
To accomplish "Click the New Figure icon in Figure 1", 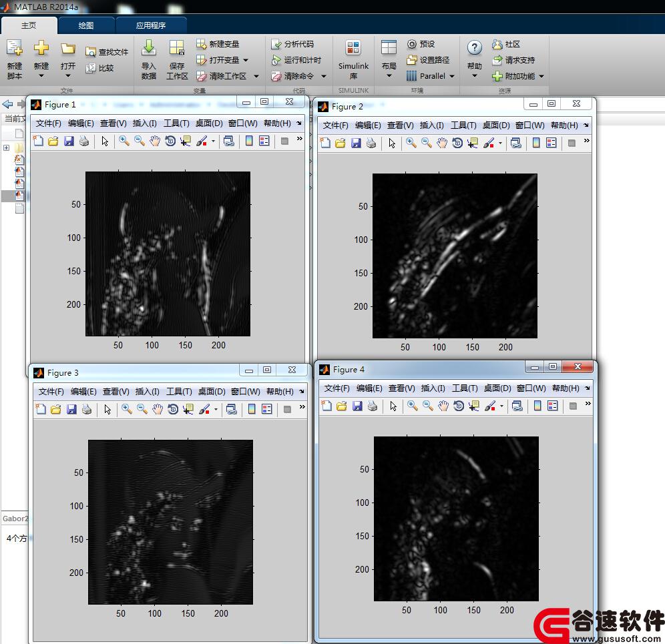I will click(38, 141).
